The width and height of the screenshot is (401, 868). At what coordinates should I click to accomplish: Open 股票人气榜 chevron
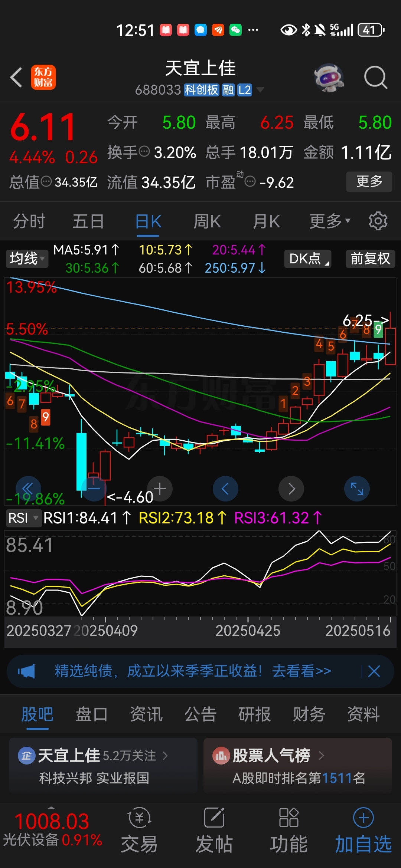322,755
